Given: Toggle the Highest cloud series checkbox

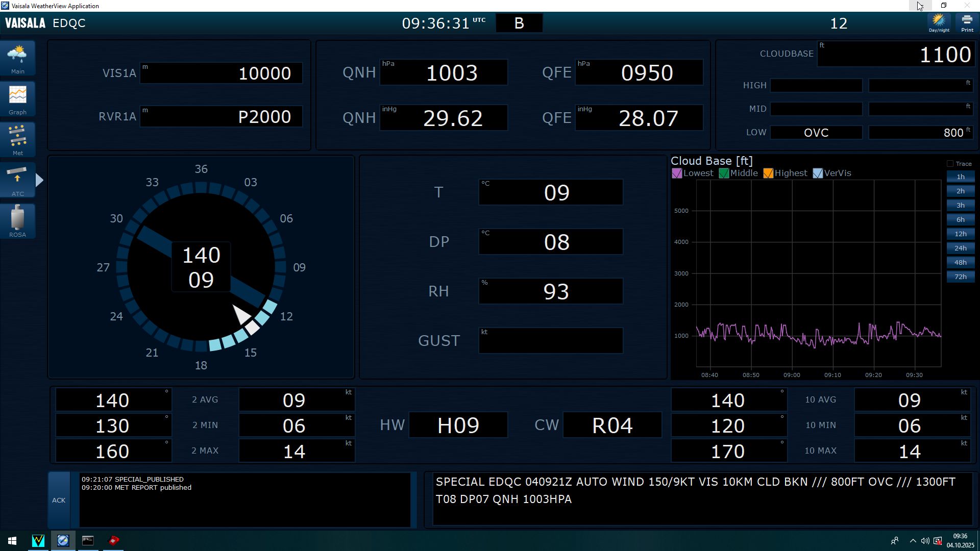Looking at the screenshot, I should point(768,173).
